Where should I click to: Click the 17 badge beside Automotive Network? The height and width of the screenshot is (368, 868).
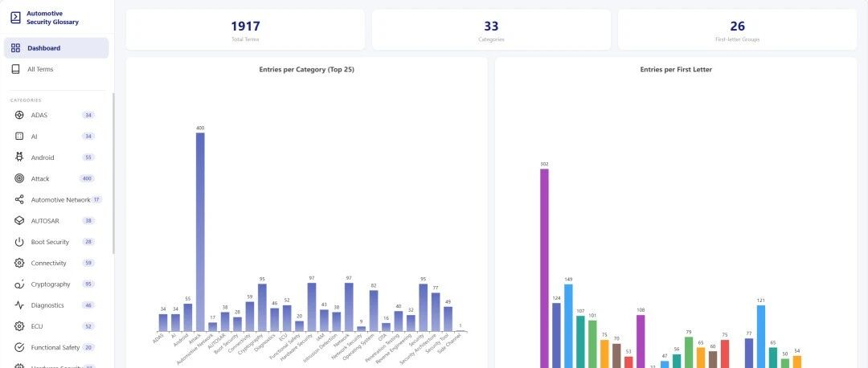(96, 200)
